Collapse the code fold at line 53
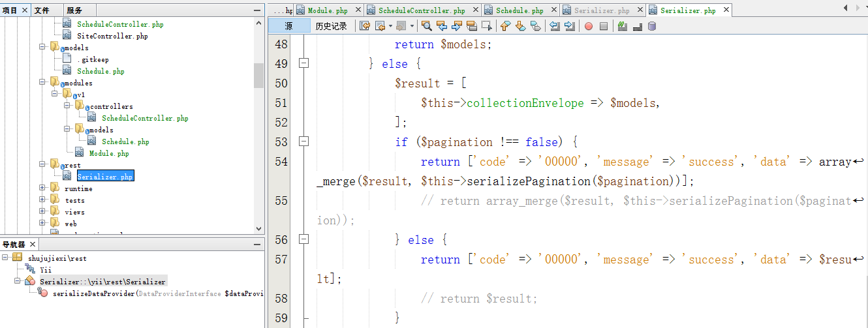Viewport: 868px width, 328px height. tap(303, 142)
